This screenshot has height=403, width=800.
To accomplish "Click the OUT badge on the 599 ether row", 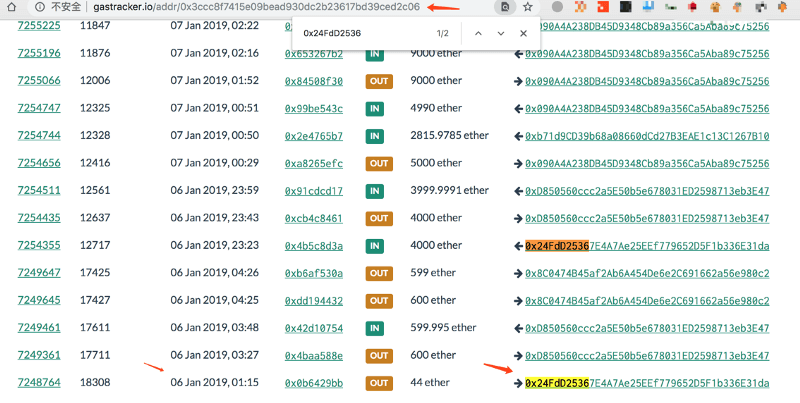I will tap(379, 273).
